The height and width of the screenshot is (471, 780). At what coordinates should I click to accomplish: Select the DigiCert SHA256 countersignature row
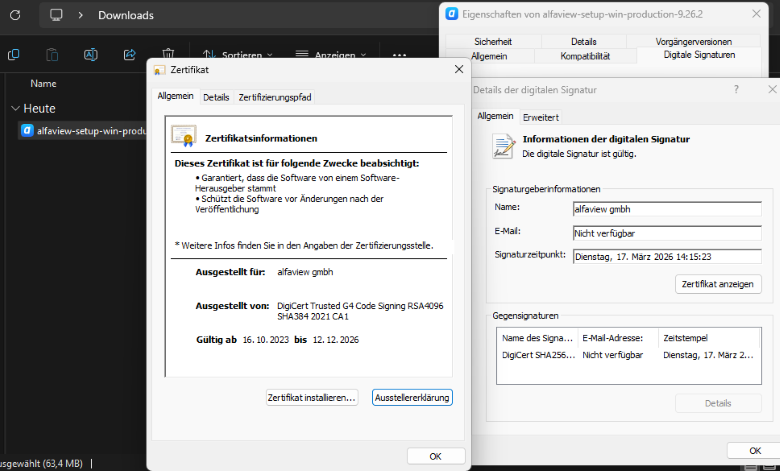(628, 355)
